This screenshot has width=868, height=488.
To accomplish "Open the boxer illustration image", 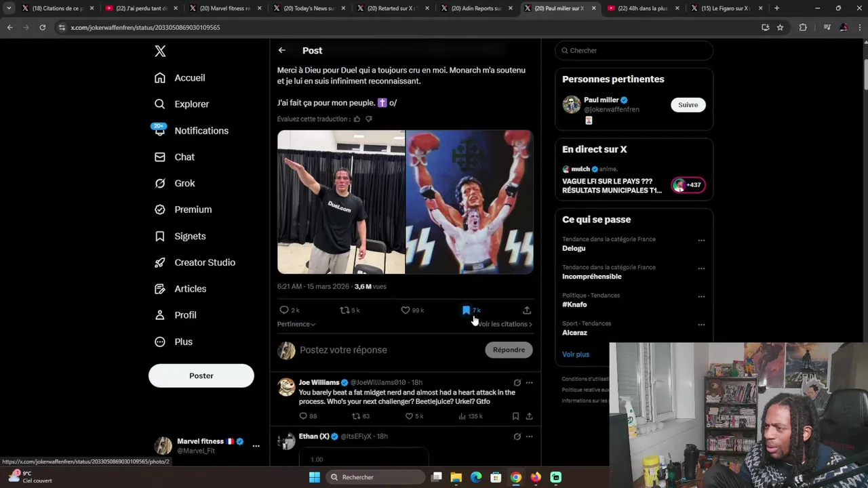I will tap(469, 202).
